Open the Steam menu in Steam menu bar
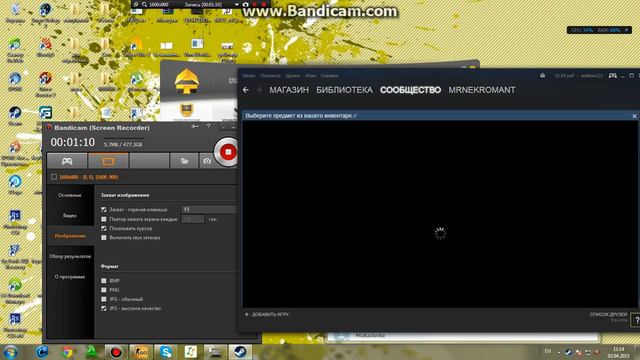Screen dimensions: 640x360 click(249, 76)
